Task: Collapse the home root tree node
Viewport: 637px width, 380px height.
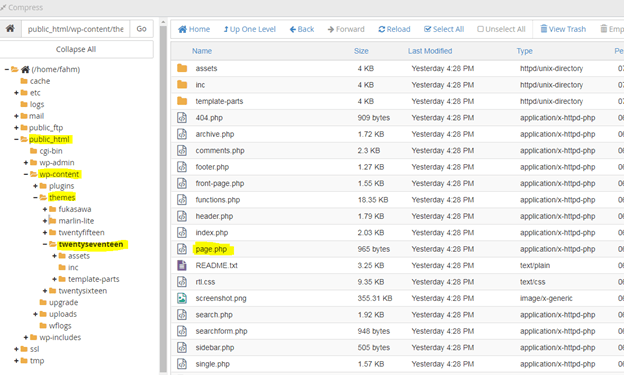Action: (6, 69)
